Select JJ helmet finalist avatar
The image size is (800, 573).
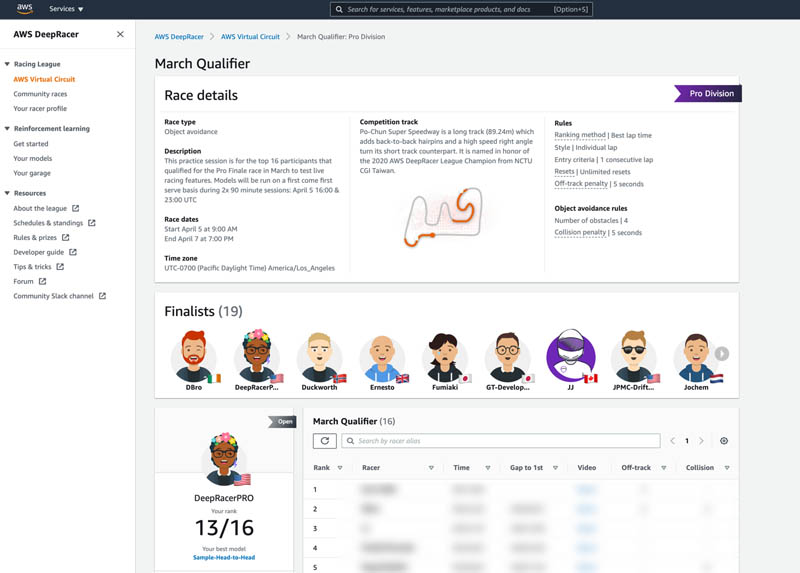pos(571,356)
